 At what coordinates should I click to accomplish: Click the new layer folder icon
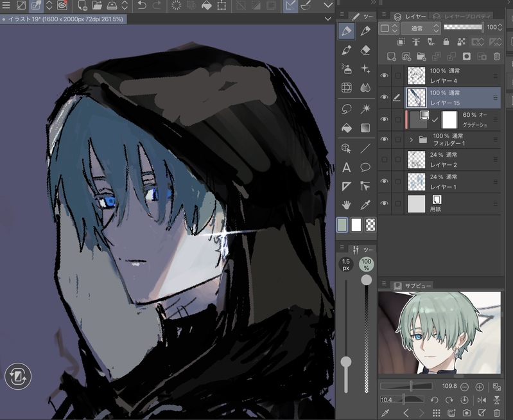(x=421, y=57)
